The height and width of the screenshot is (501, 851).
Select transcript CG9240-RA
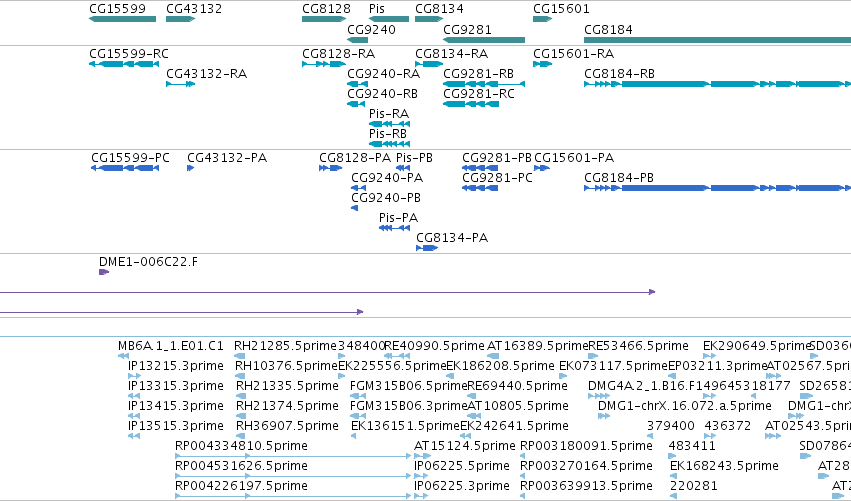358,84
